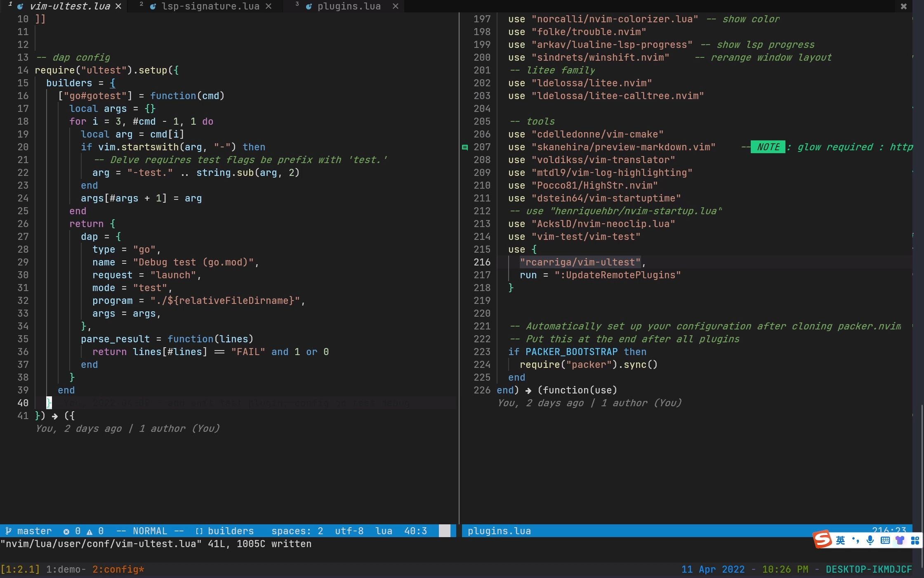The width and height of the screenshot is (924, 578).
Task: Open the soft keyboard icon in IME bar
Action: coord(885,540)
